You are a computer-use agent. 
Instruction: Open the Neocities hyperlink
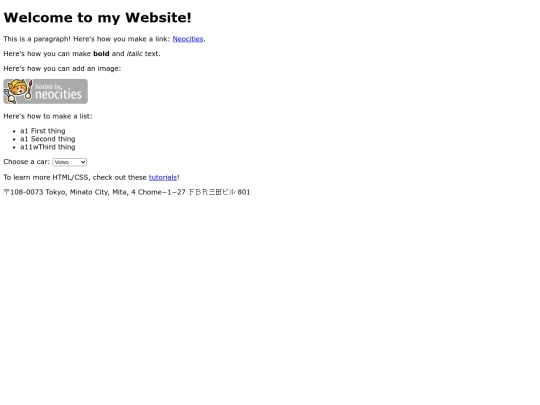tap(188, 39)
